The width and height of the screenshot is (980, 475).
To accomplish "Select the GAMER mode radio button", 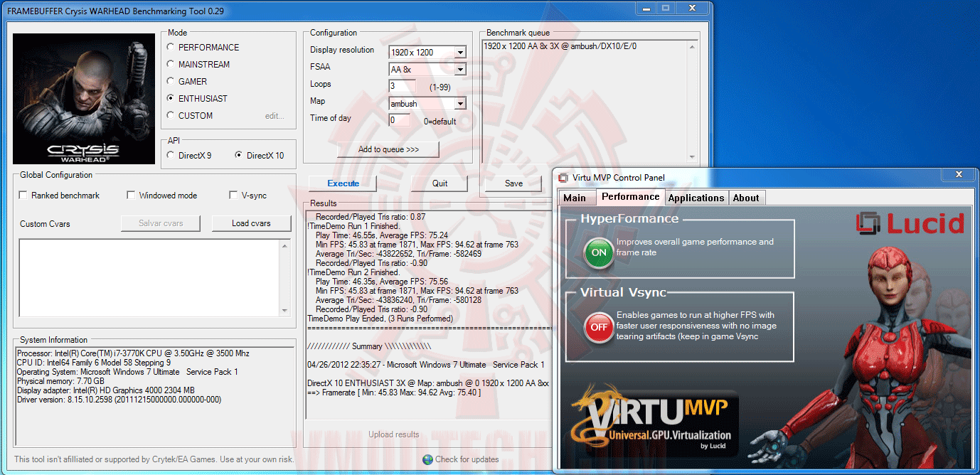I will pos(170,81).
